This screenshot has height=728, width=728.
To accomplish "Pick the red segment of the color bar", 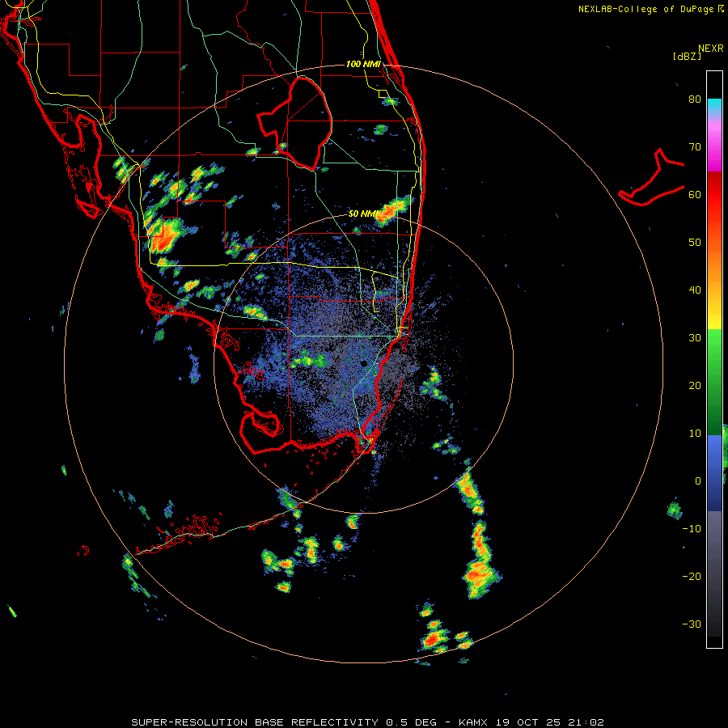I will 714,195.
